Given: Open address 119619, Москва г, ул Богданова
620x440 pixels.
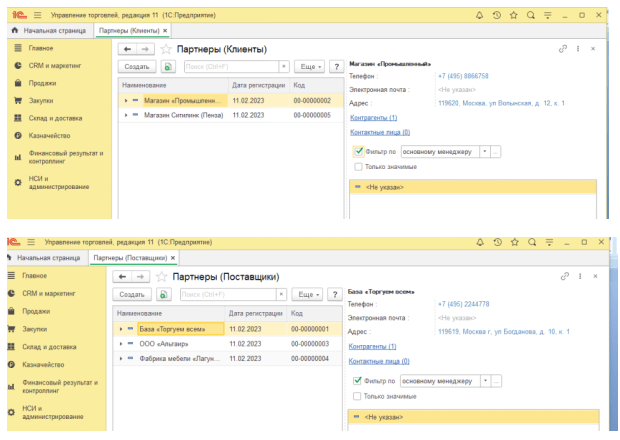Looking at the screenshot, I should 503,332.
